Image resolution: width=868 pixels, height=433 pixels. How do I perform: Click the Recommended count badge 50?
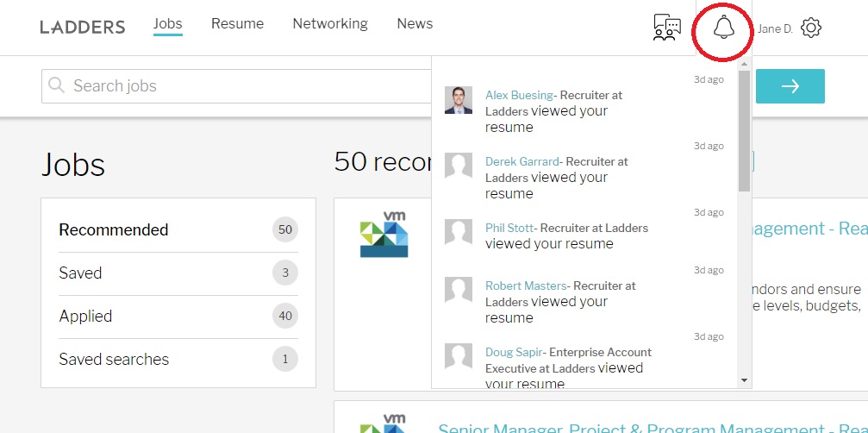pyautogui.click(x=285, y=229)
